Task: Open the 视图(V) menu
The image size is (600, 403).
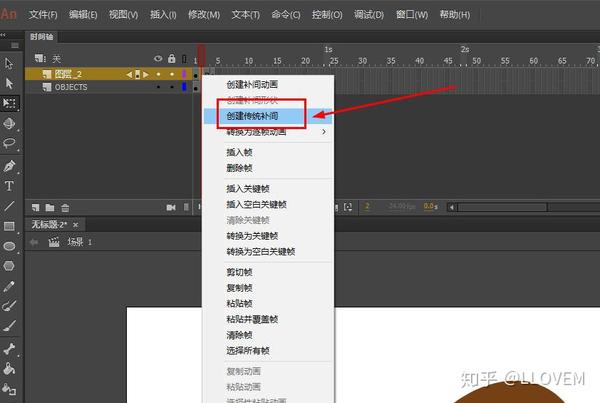Action: pyautogui.click(x=123, y=15)
